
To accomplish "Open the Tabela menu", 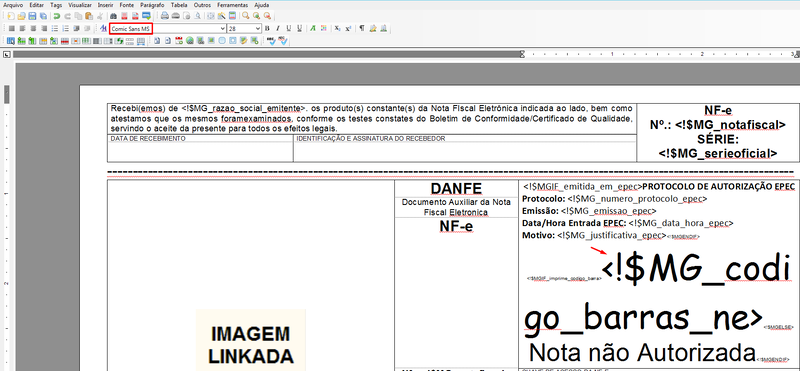I will point(179,5).
